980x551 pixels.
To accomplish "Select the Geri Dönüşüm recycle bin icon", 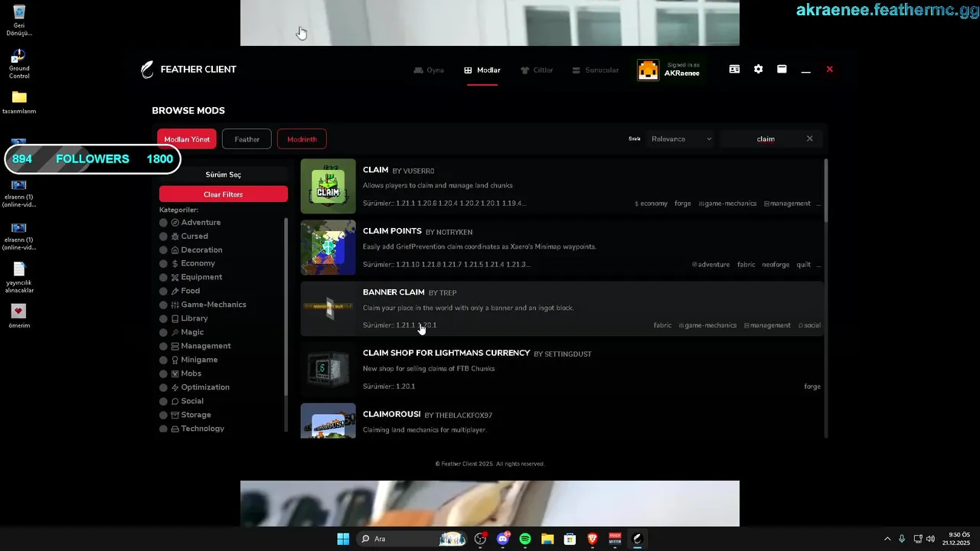I will pyautogui.click(x=19, y=21).
